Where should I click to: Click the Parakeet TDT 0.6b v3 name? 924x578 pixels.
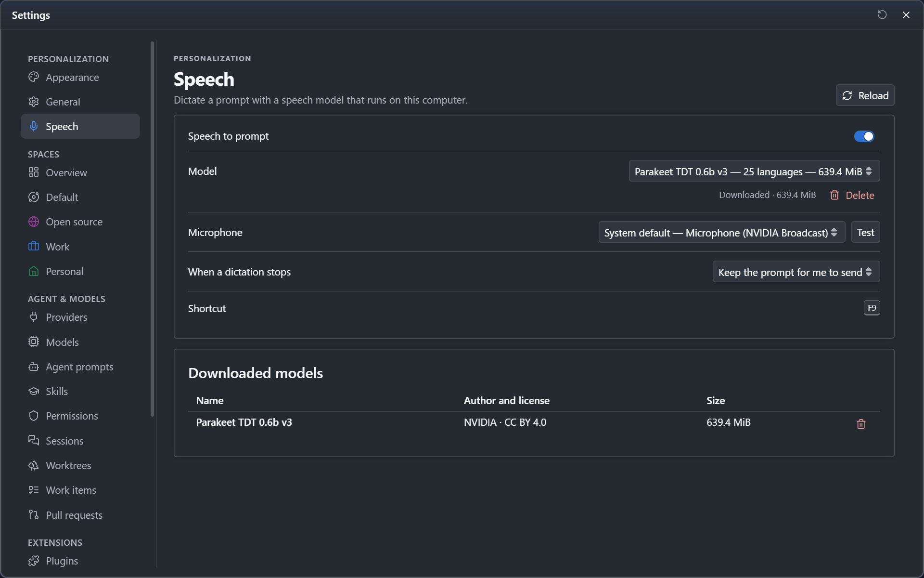point(244,422)
